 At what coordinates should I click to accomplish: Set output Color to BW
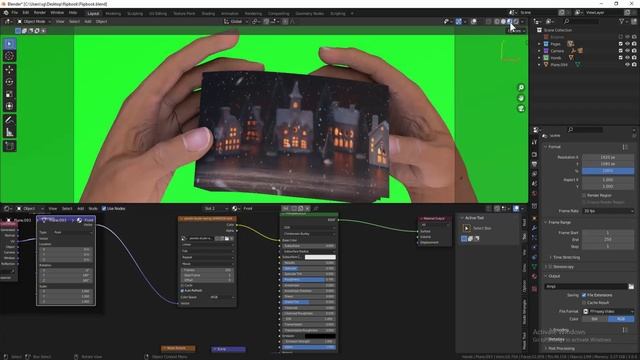tap(595, 319)
